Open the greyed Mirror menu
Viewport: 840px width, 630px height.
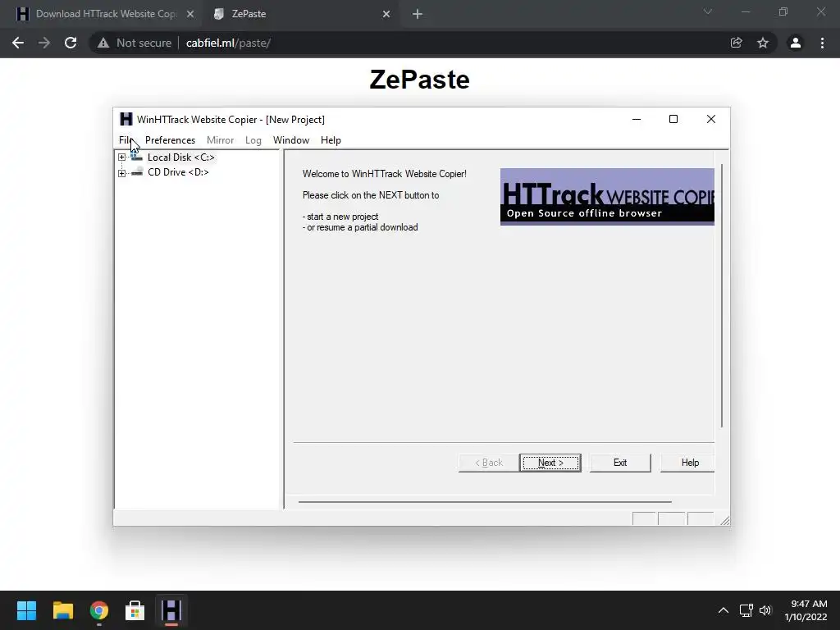(220, 140)
